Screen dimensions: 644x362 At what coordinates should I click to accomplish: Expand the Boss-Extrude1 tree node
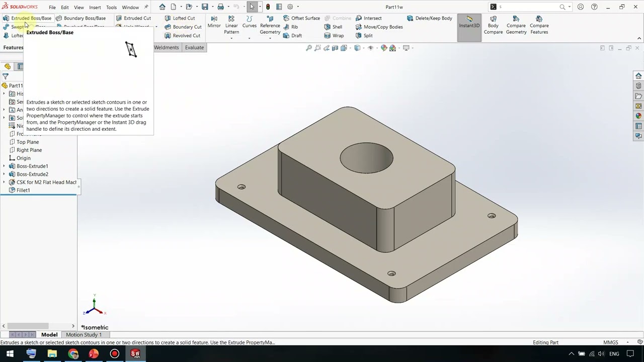(4, 166)
